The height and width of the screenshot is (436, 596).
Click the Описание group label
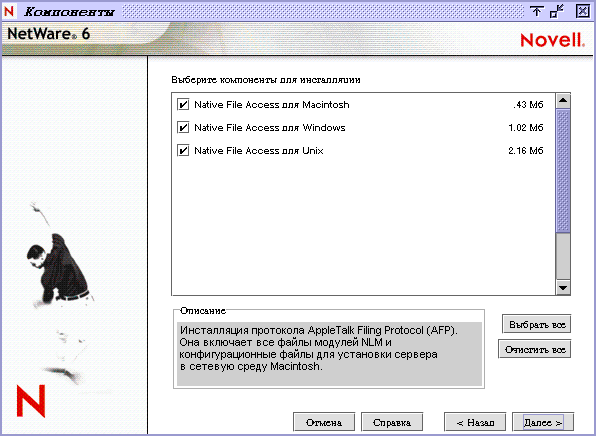click(203, 311)
